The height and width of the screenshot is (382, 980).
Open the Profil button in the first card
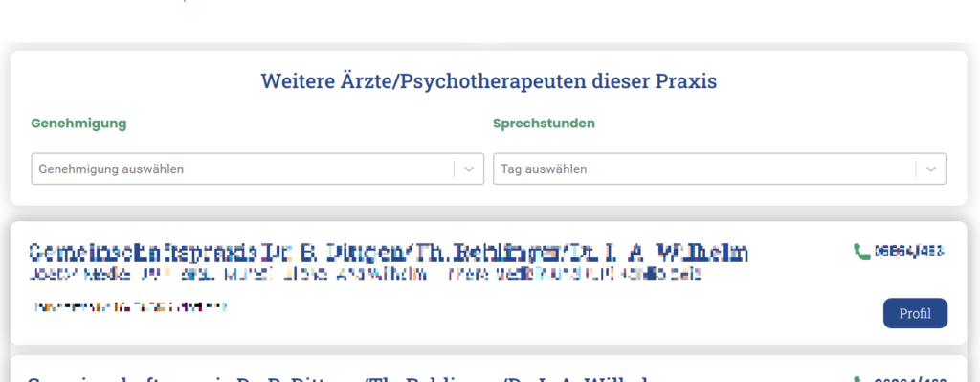coord(915,313)
